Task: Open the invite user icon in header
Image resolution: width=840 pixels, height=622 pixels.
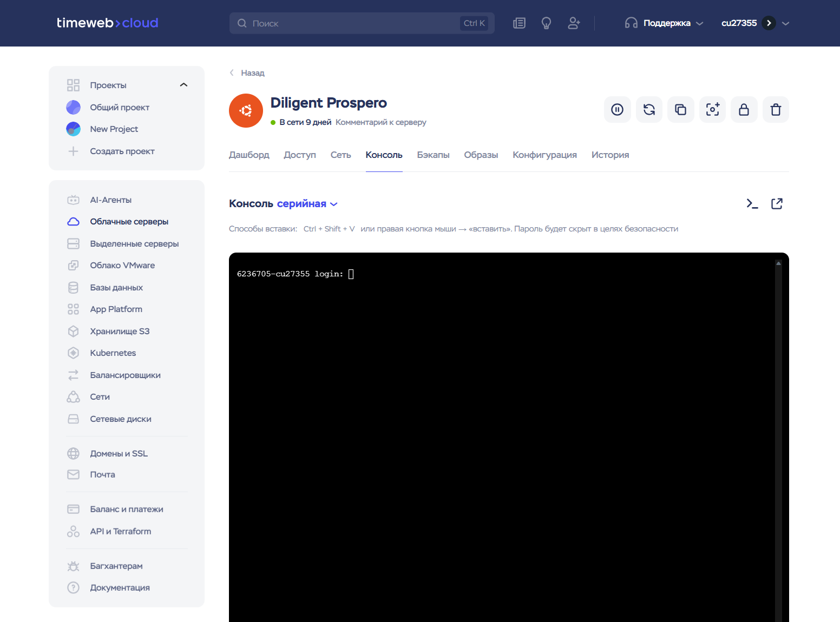Action: (x=574, y=23)
